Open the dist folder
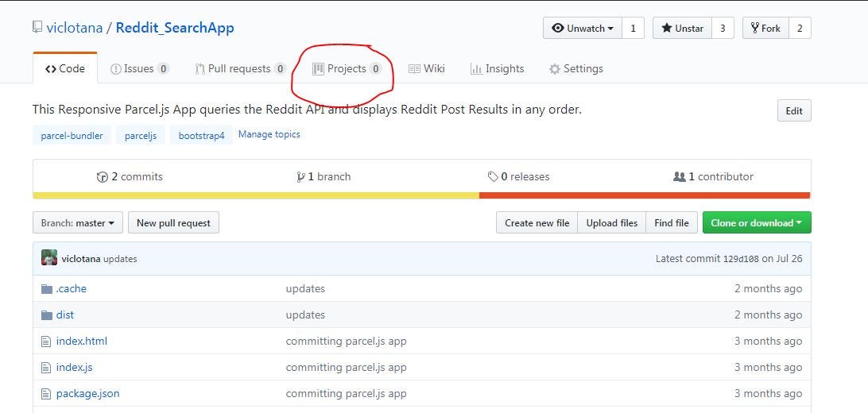868x413 pixels. tap(64, 315)
